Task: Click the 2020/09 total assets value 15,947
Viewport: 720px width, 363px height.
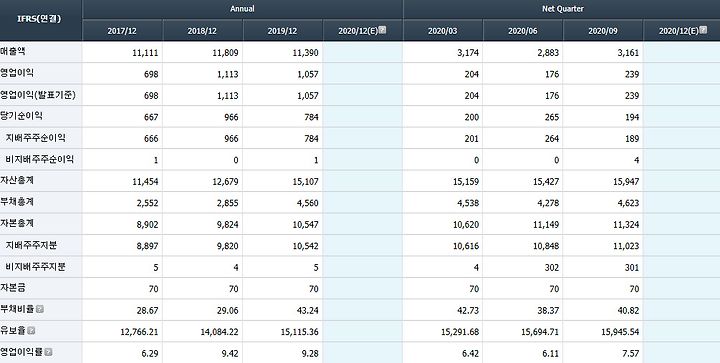Action: click(626, 182)
